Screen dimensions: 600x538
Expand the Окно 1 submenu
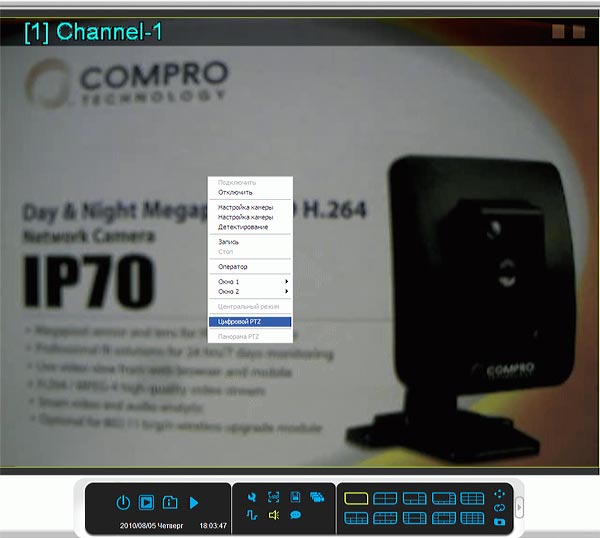pyautogui.click(x=250, y=282)
